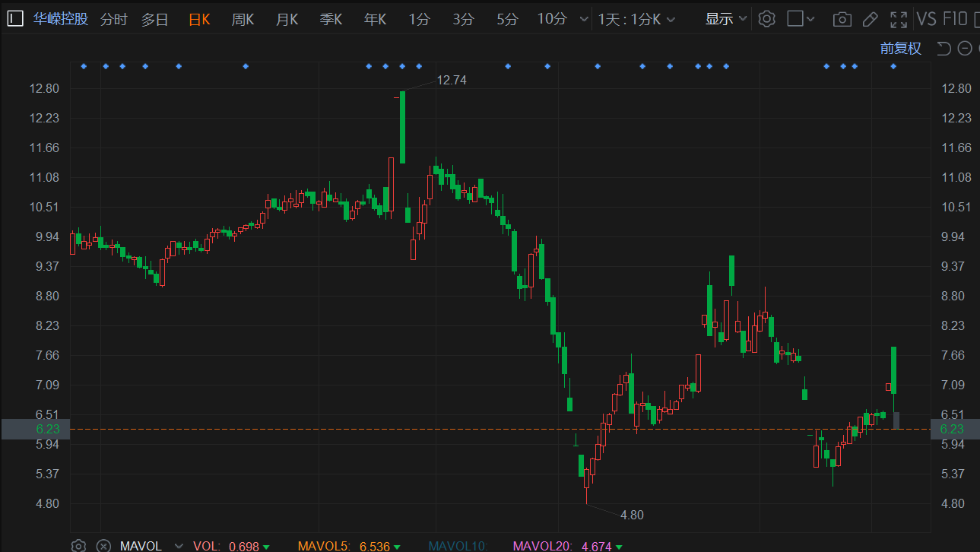Toggle MAVOL5 line visibility

tap(348, 546)
